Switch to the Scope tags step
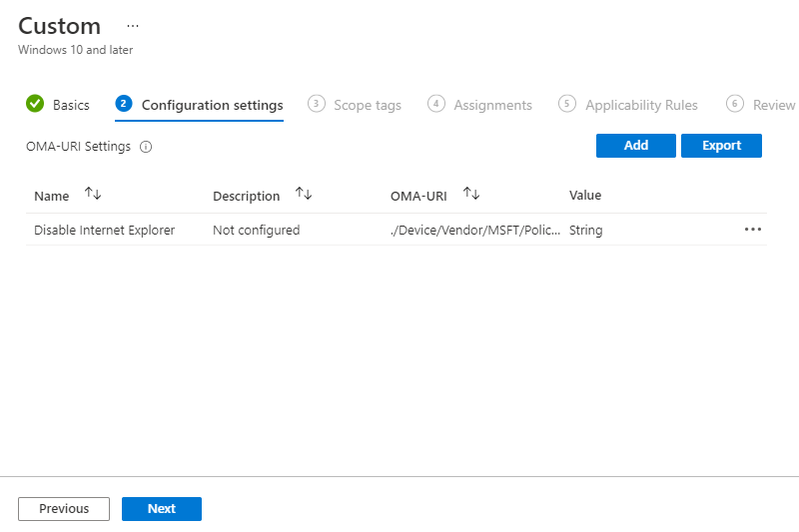The height and width of the screenshot is (532, 799). point(368,105)
